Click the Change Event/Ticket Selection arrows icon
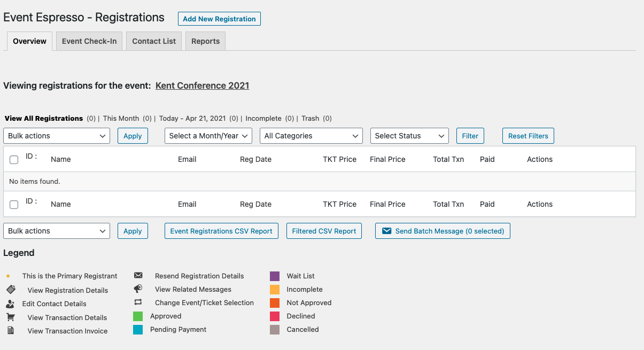Viewport: 644px width, 350px height. click(x=138, y=302)
